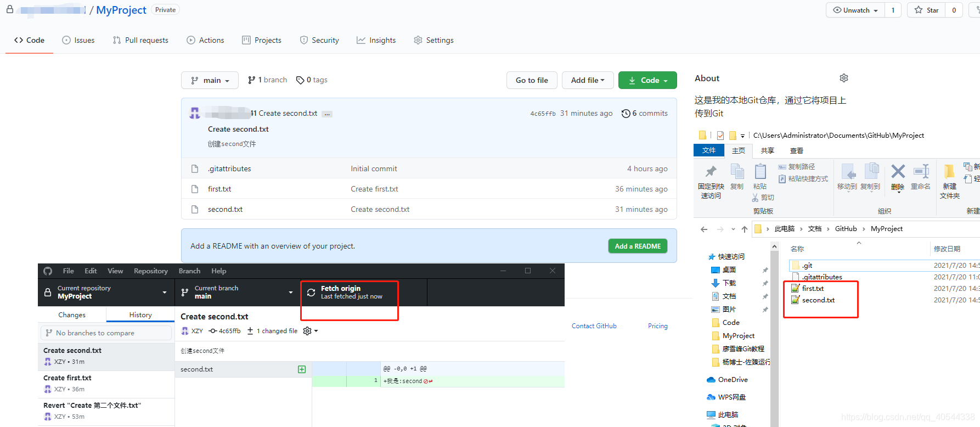Click the 新建文件夹 new folder icon
The height and width of the screenshot is (427, 980).
[949, 172]
